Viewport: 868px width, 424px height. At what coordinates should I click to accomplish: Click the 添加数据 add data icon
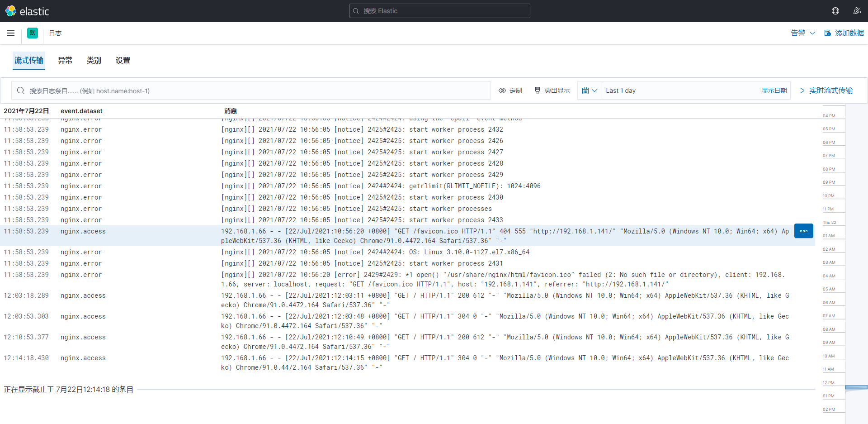pyautogui.click(x=827, y=33)
